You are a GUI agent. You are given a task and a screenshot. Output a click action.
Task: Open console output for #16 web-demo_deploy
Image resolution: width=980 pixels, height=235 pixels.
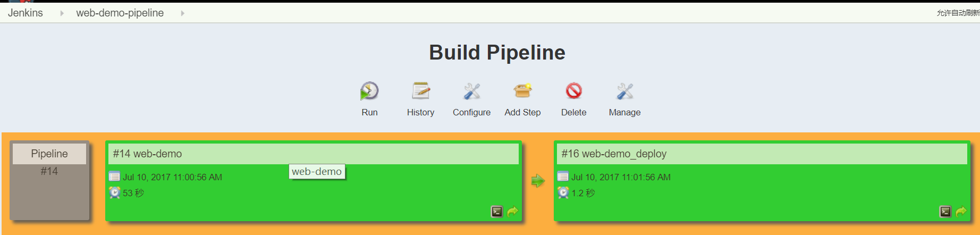[945, 212]
